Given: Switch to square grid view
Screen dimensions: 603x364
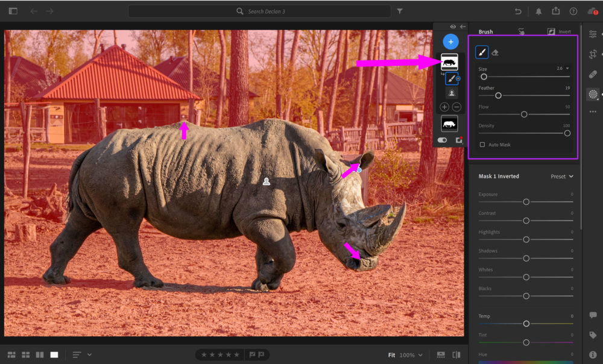Looking at the screenshot, I should click(26, 355).
